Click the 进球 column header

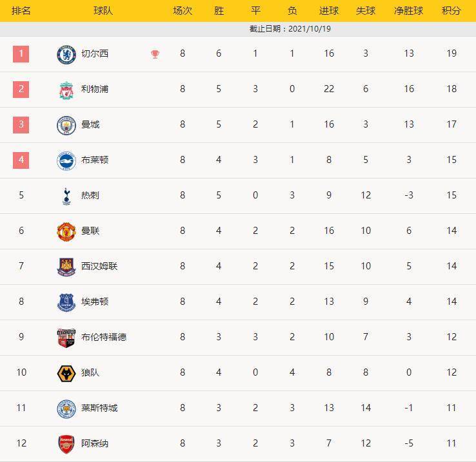coord(329,11)
